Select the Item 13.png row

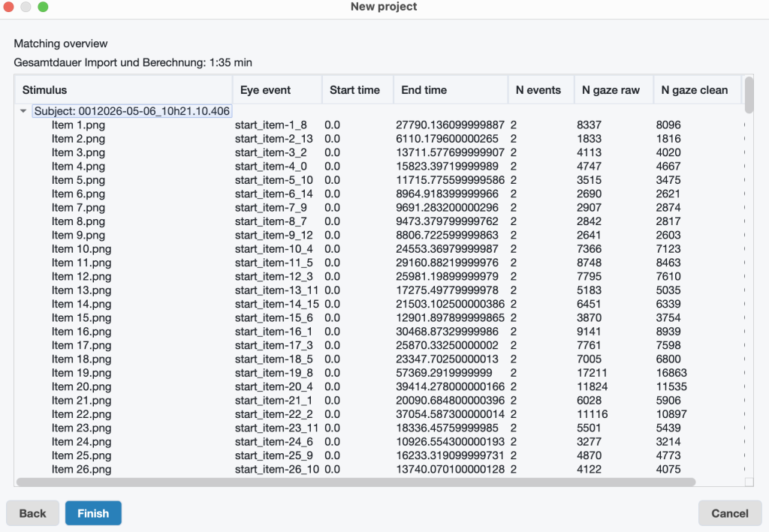[x=378, y=290]
